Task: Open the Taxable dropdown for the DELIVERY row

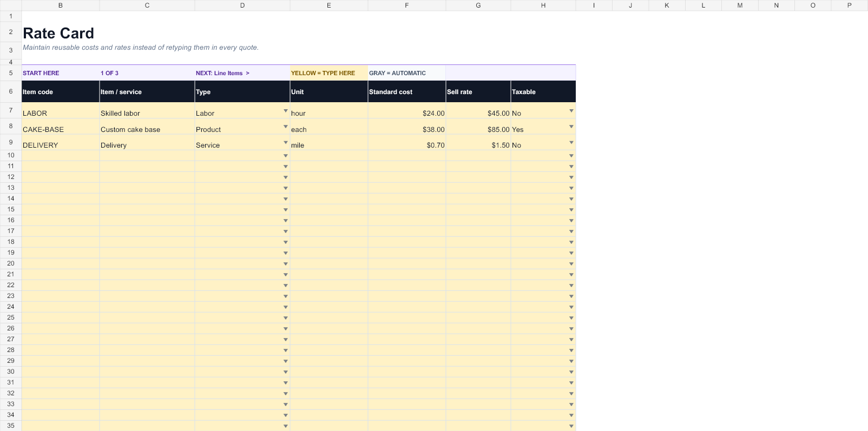Action: pos(571,143)
